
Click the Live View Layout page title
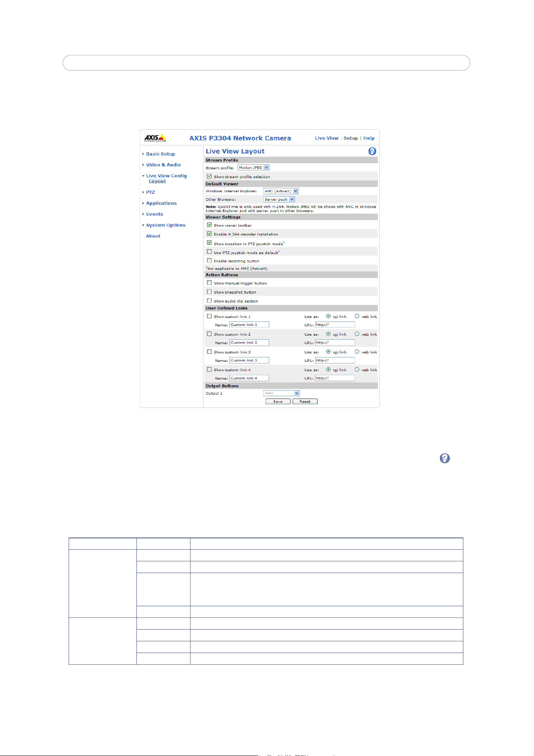click(235, 151)
